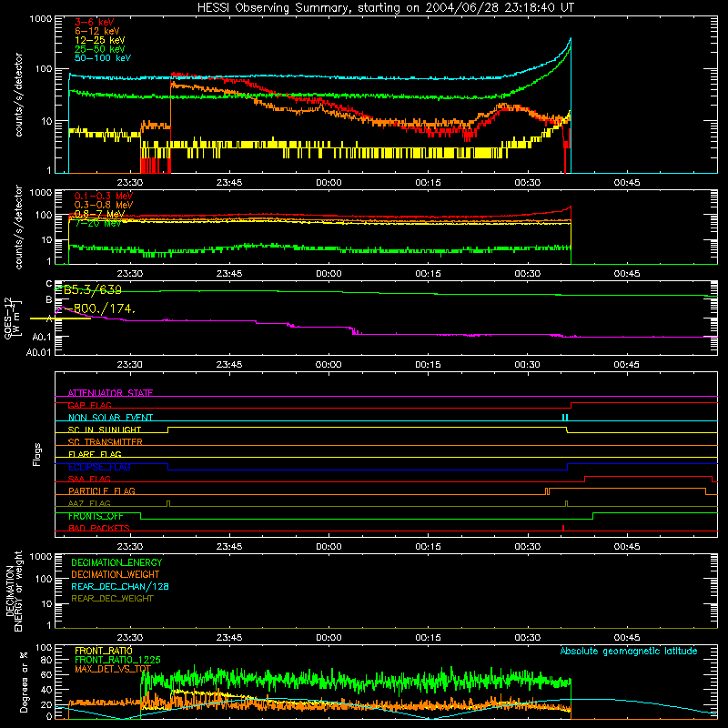Image resolution: width=728 pixels, height=728 pixels.
Task: Click the 0.1-0.3 MeV legend label
Action: (104, 196)
